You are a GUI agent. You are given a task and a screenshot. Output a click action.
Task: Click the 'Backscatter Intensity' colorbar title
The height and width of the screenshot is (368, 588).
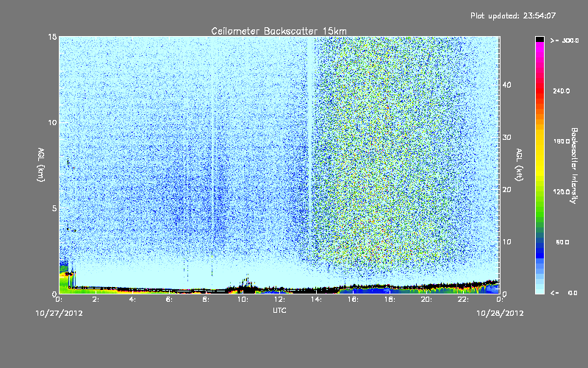(574, 166)
